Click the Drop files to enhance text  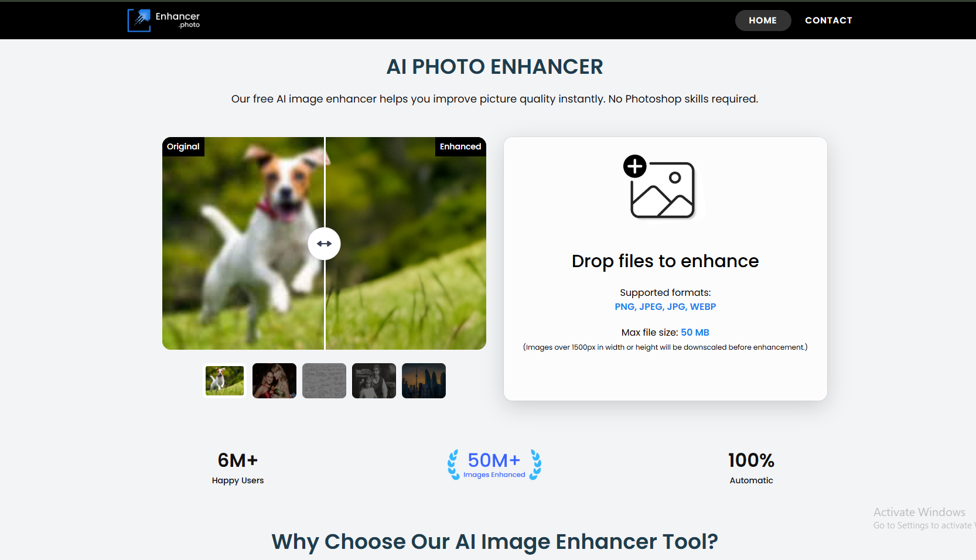(x=665, y=261)
